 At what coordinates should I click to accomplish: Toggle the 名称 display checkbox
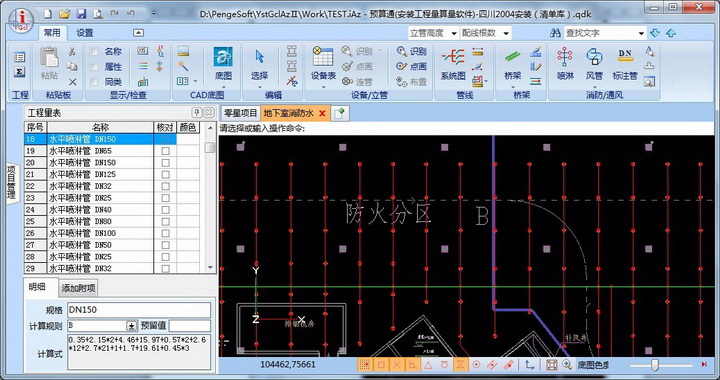tap(94, 51)
